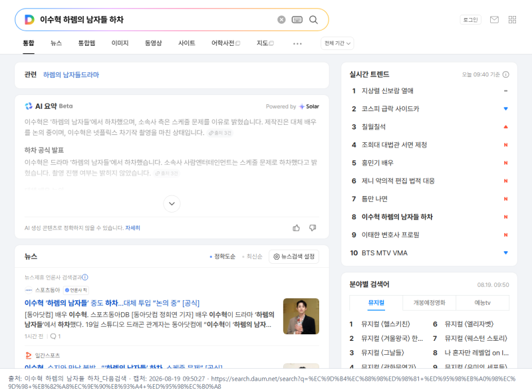Open the 지도 tab
Image resolution: width=532 pixels, height=392 pixels.
(x=265, y=43)
